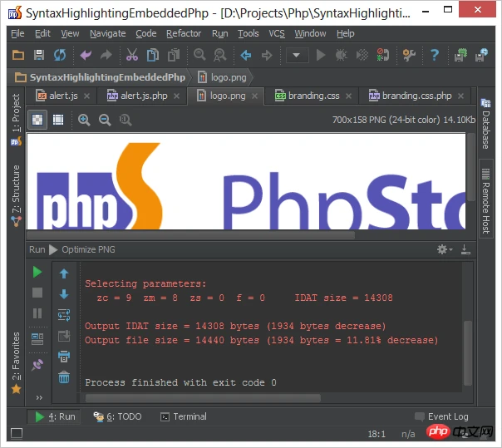Rerun Optimize PNG with green play

(37, 272)
